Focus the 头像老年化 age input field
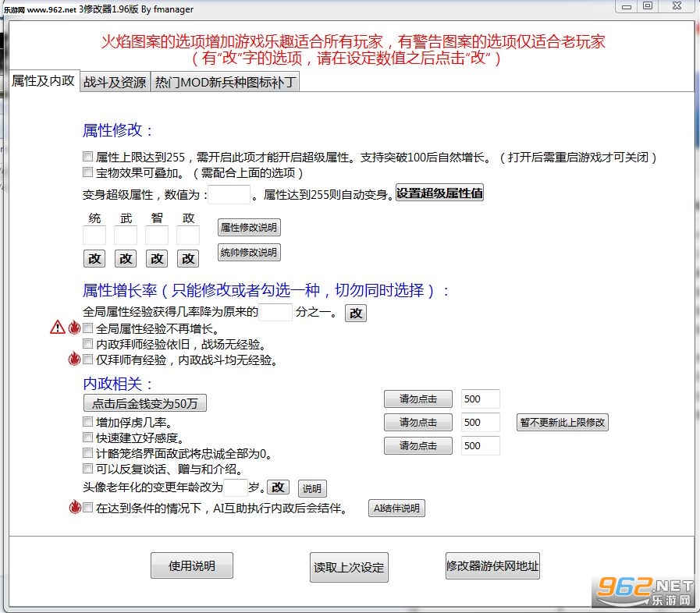The image size is (700, 613). pyautogui.click(x=235, y=487)
